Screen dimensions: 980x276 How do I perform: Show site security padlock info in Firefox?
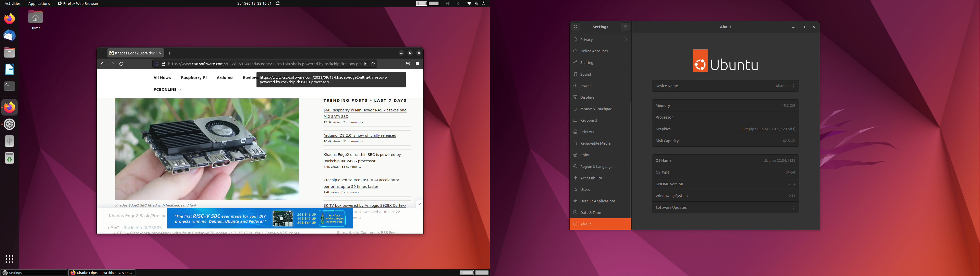[x=164, y=64]
